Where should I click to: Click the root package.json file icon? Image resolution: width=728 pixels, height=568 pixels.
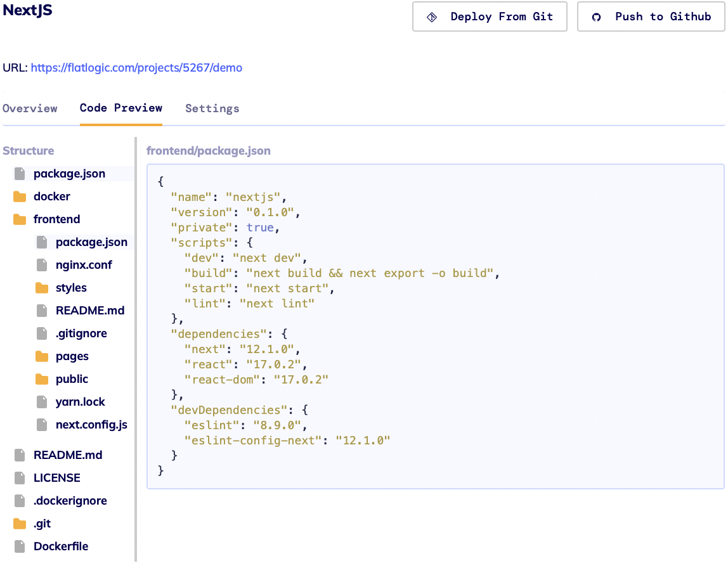click(20, 174)
